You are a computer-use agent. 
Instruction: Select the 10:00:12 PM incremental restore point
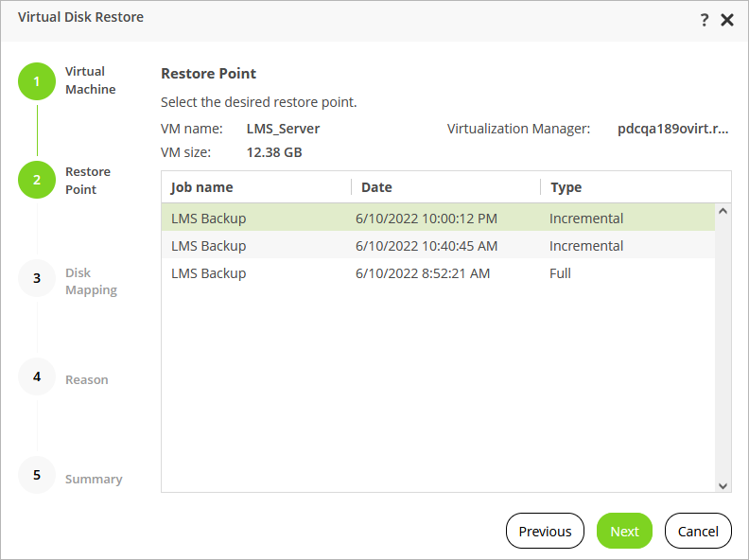(426, 219)
